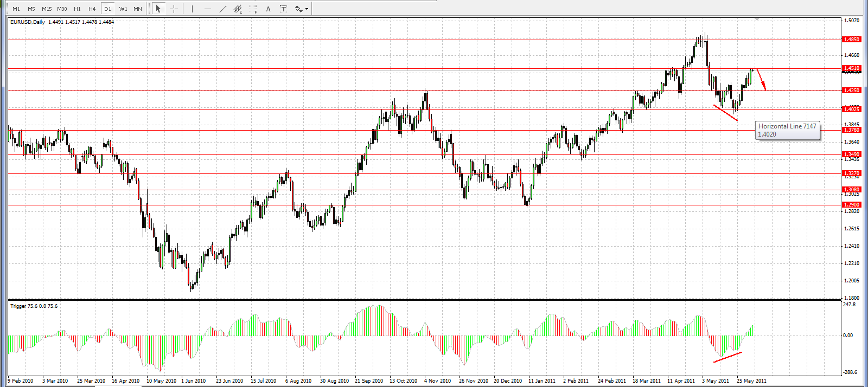Pick the horizontal line drawing tool
Screen dimensions: 868x387
208,9
